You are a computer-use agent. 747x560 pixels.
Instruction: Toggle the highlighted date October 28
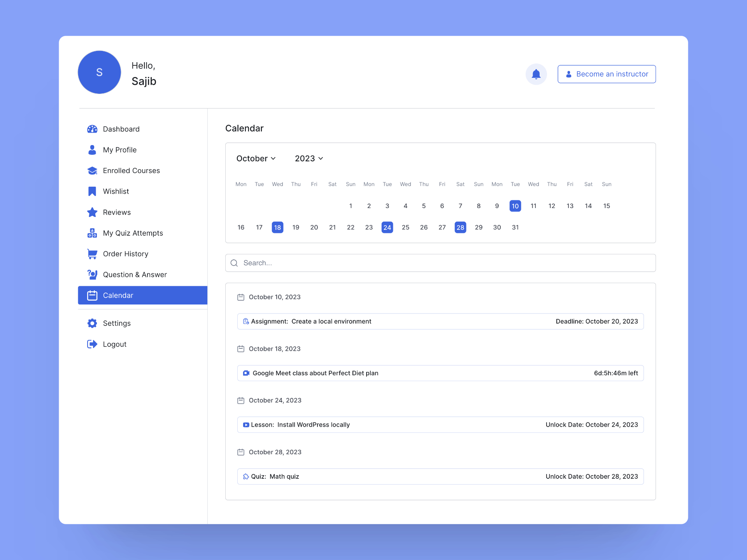tap(459, 227)
